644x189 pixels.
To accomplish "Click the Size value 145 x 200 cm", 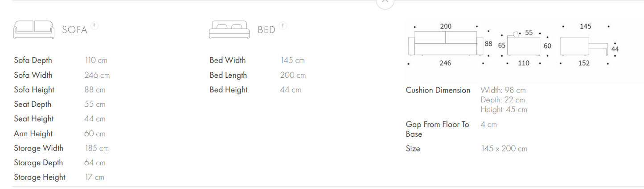I will click(x=504, y=149).
